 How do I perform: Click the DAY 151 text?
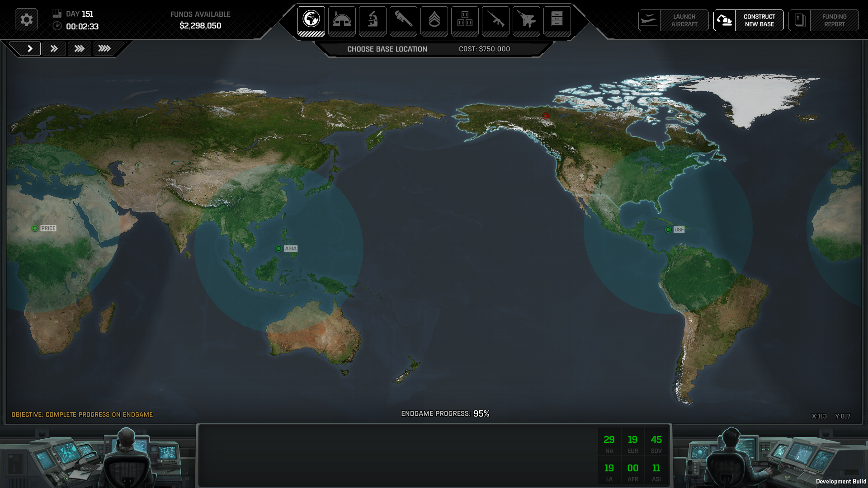(80, 14)
